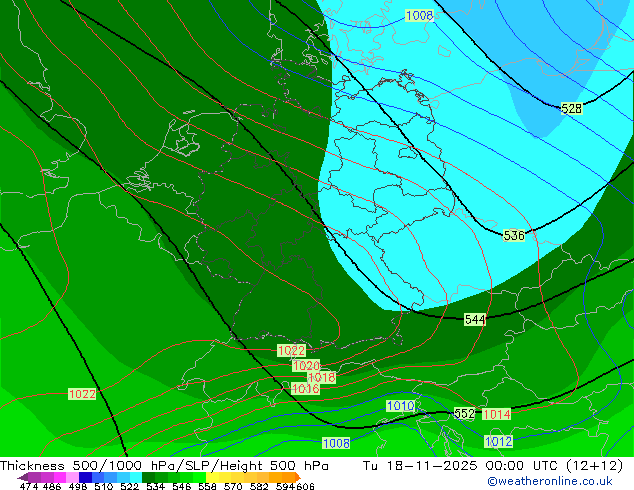Click the 1008 isobar label near bottom
This screenshot has height=490, width=634.
[x=336, y=443]
